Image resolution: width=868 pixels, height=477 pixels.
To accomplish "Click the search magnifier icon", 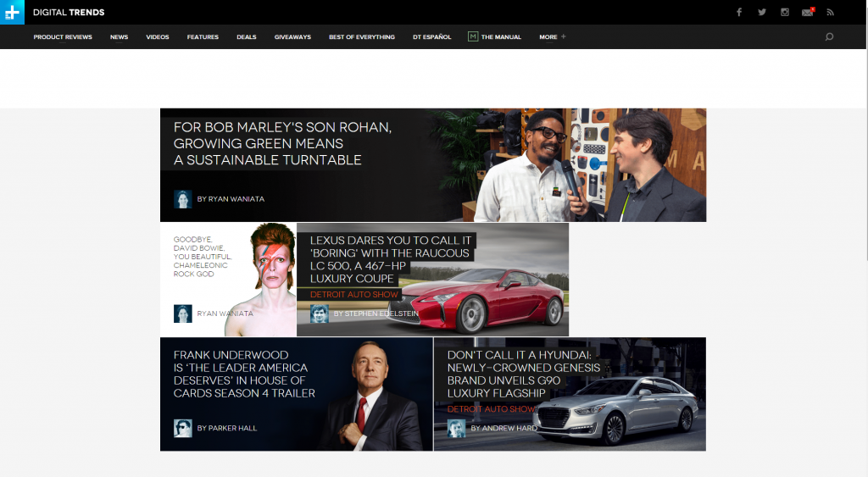I will click(829, 36).
